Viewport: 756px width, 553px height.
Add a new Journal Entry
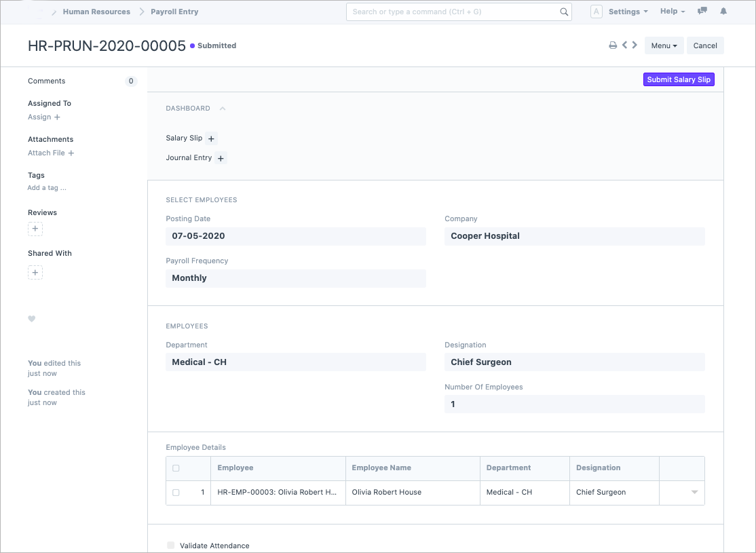pyautogui.click(x=221, y=158)
